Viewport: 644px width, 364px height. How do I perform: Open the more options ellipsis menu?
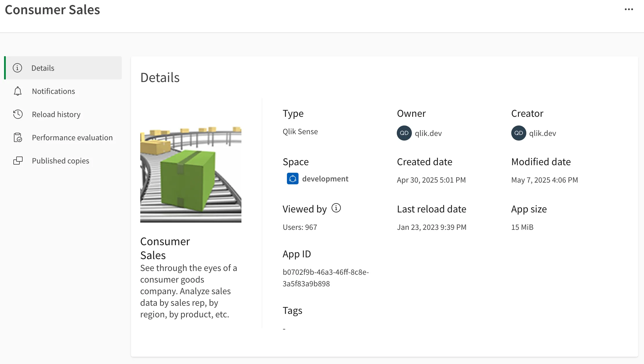629,9
